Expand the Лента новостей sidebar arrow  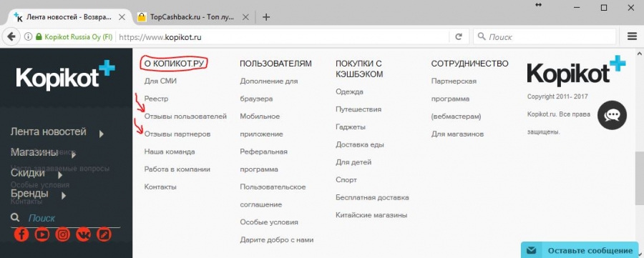[x=102, y=134]
